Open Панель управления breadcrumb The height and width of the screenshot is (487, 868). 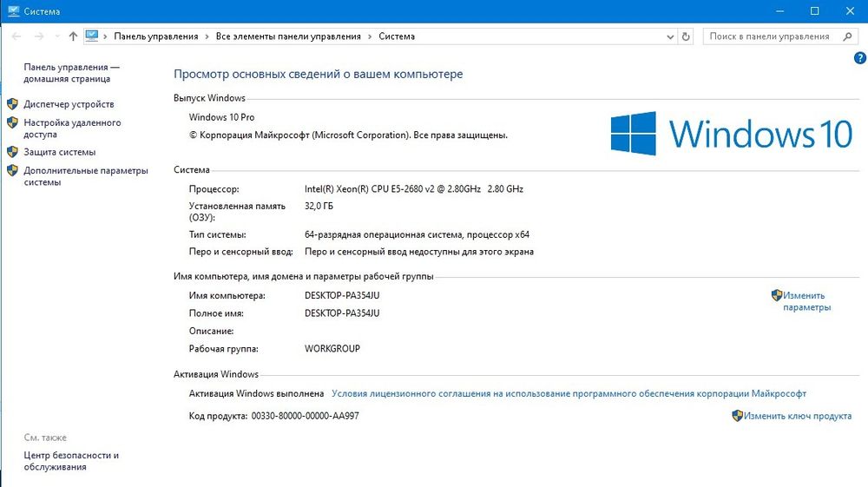pyautogui.click(x=156, y=36)
